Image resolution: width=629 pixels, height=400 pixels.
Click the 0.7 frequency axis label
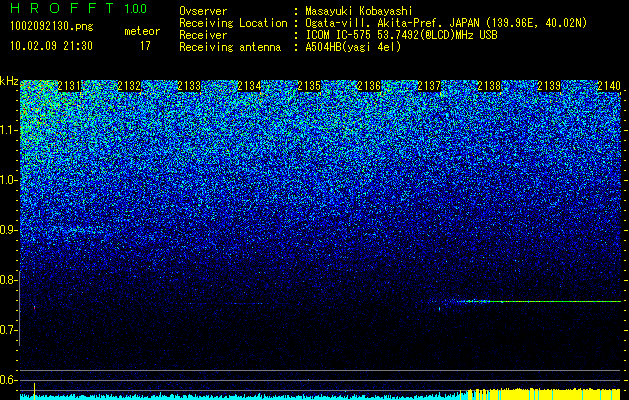(x=9, y=330)
